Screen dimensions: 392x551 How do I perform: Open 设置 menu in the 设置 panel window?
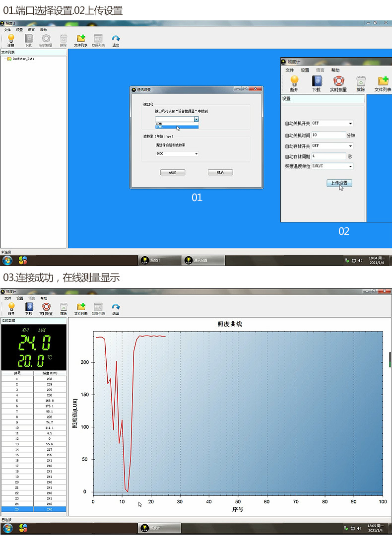point(305,70)
